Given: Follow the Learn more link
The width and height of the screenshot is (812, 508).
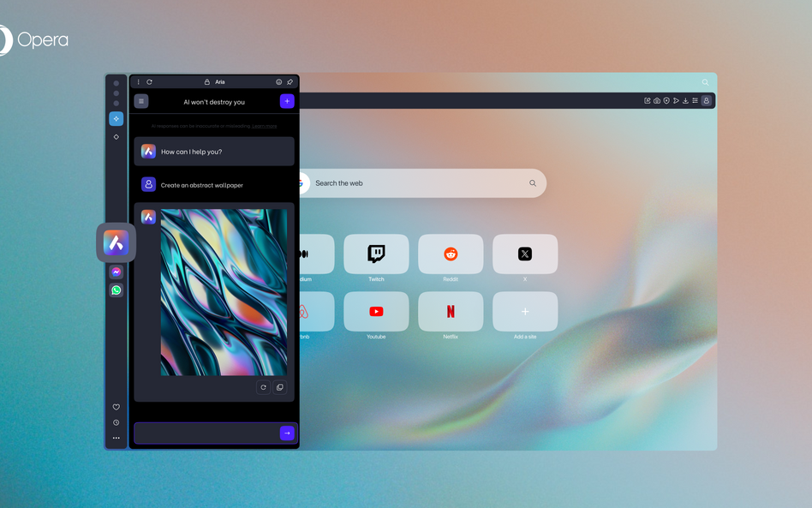Looking at the screenshot, I should pyautogui.click(x=264, y=126).
